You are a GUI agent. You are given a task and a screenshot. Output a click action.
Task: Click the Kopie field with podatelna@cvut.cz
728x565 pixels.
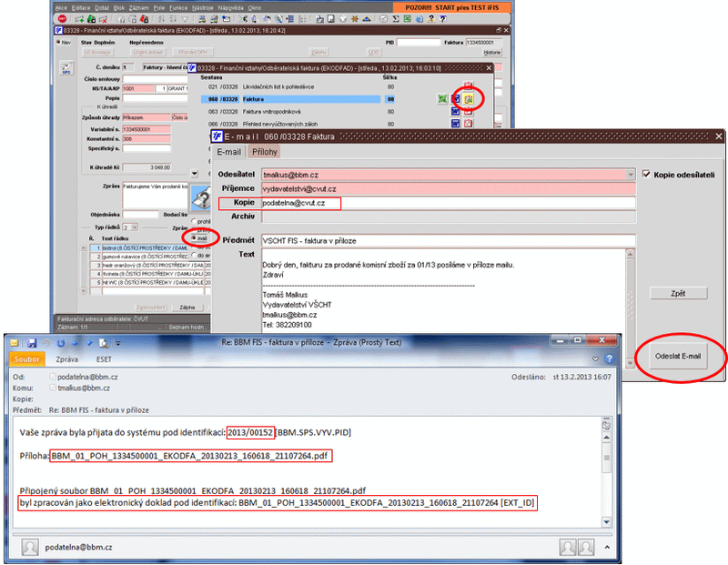pyautogui.click(x=448, y=203)
